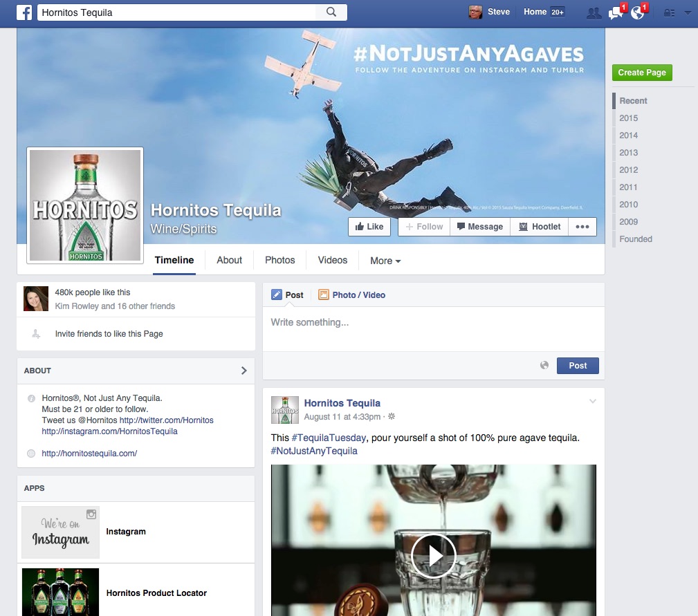Click the green Create Page button

point(642,73)
